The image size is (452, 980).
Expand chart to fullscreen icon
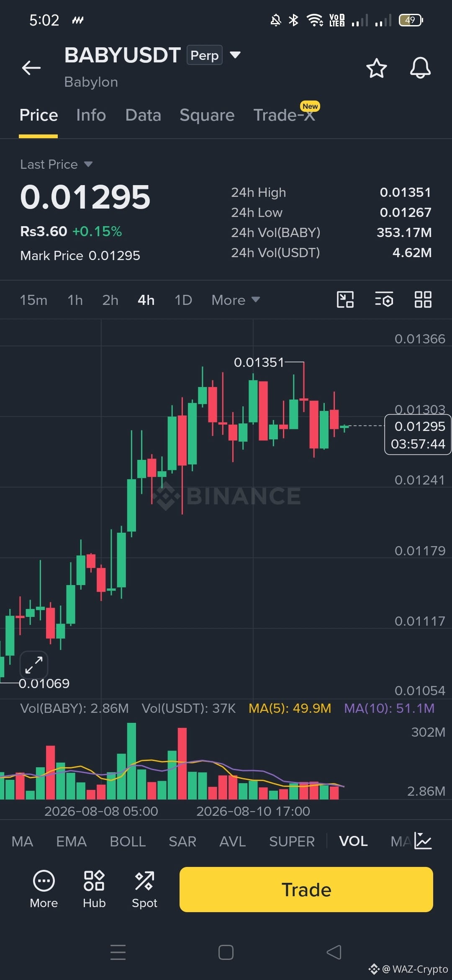pyautogui.click(x=34, y=665)
